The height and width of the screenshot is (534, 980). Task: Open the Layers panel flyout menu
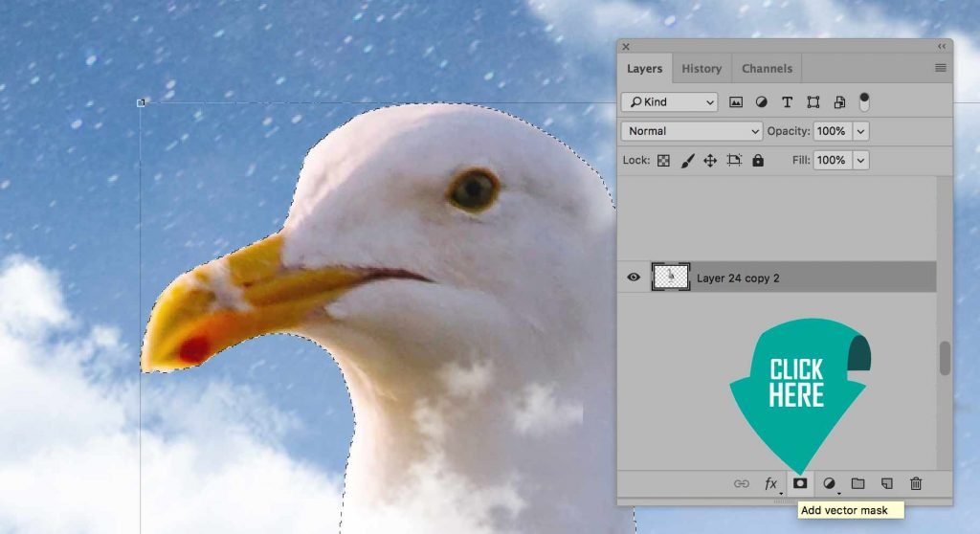[940, 68]
